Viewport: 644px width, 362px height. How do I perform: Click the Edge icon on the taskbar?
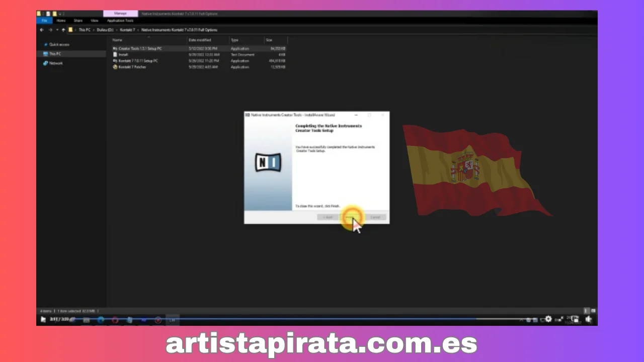point(101,320)
